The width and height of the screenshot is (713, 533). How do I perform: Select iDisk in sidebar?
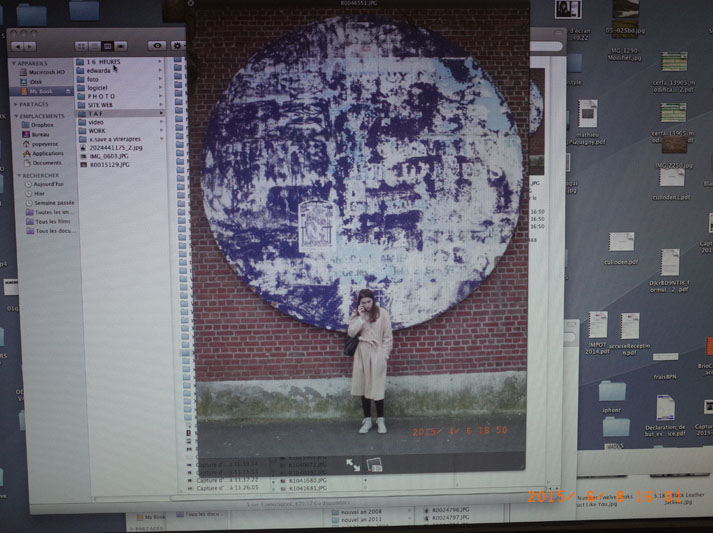click(x=31, y=82)
